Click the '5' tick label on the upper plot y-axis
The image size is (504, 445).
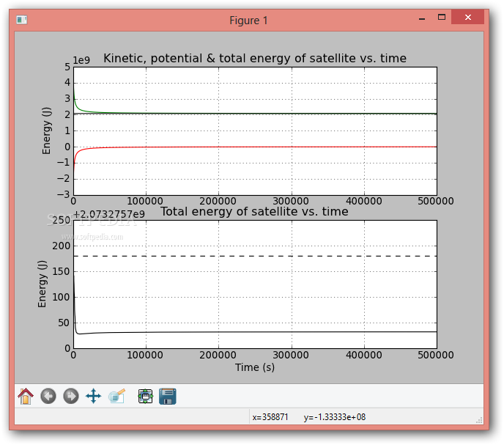click(67, 67)
